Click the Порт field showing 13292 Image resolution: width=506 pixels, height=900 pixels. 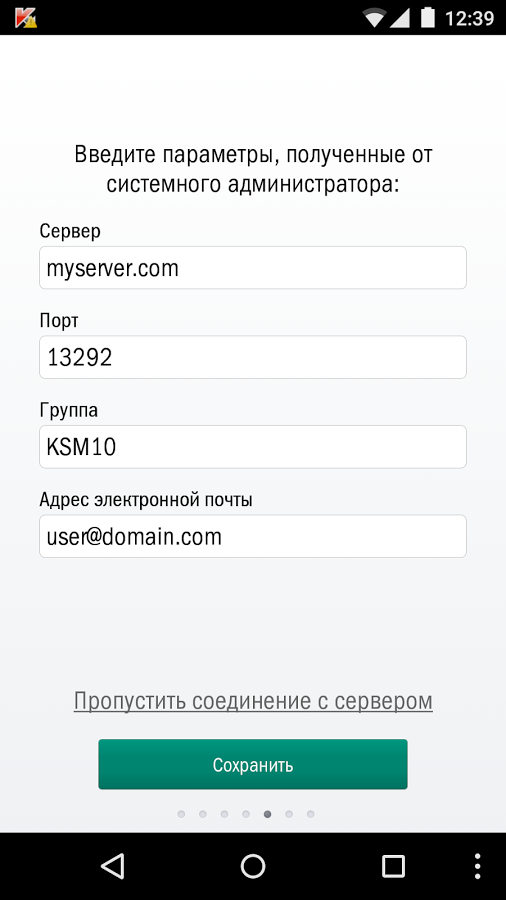[x=252, y=357]
